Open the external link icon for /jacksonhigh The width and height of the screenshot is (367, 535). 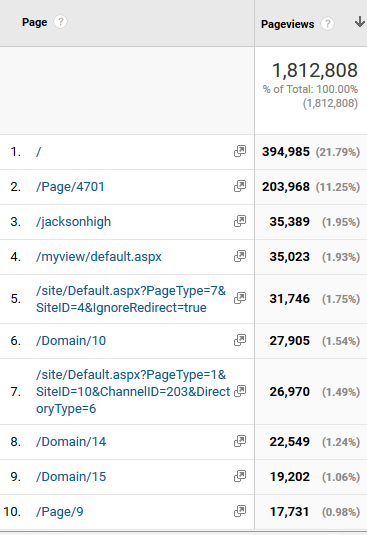click(x=240, y=221)
